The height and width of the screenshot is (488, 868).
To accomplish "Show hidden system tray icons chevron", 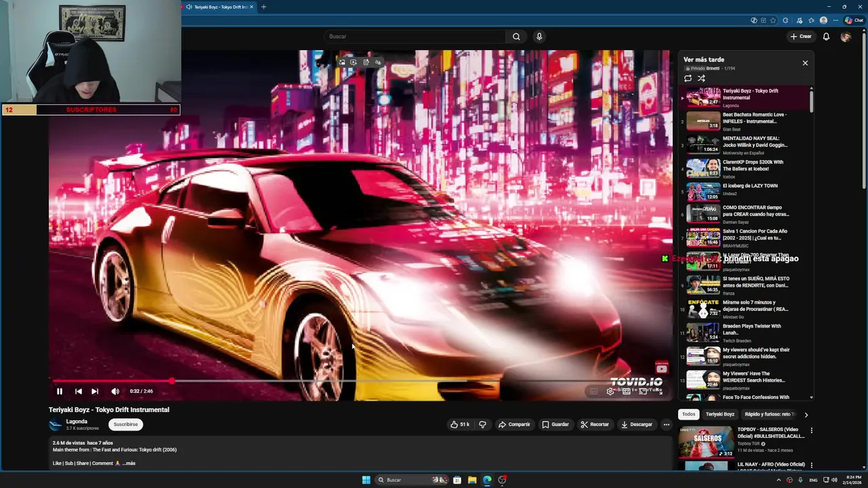I will [778, 480].
